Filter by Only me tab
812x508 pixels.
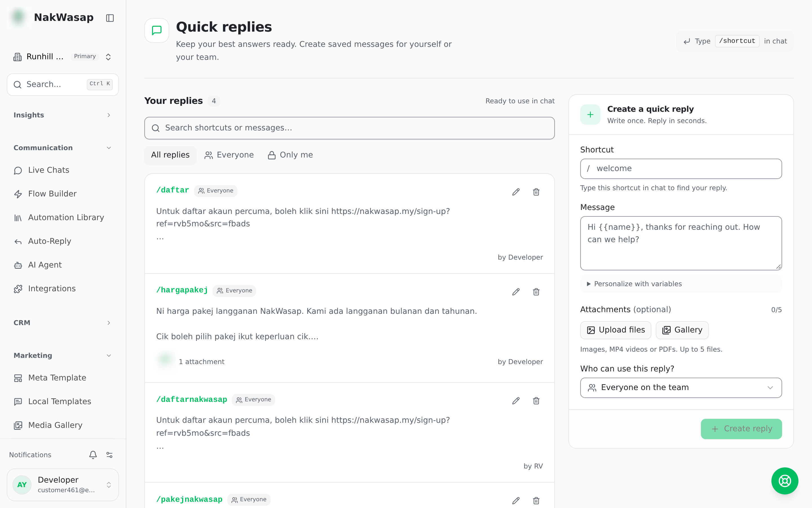coord(291,155)
